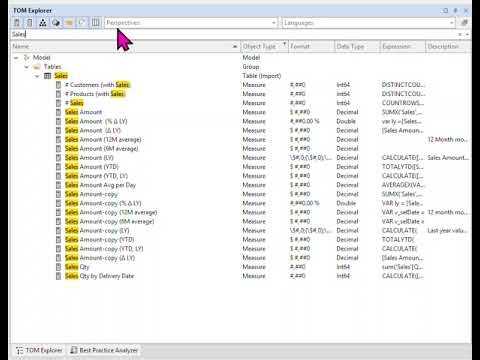This screenshot has height=360, width=480.
Task: Click measure icon of Sales Qty by Delivery Date
Action: point(58,276)
